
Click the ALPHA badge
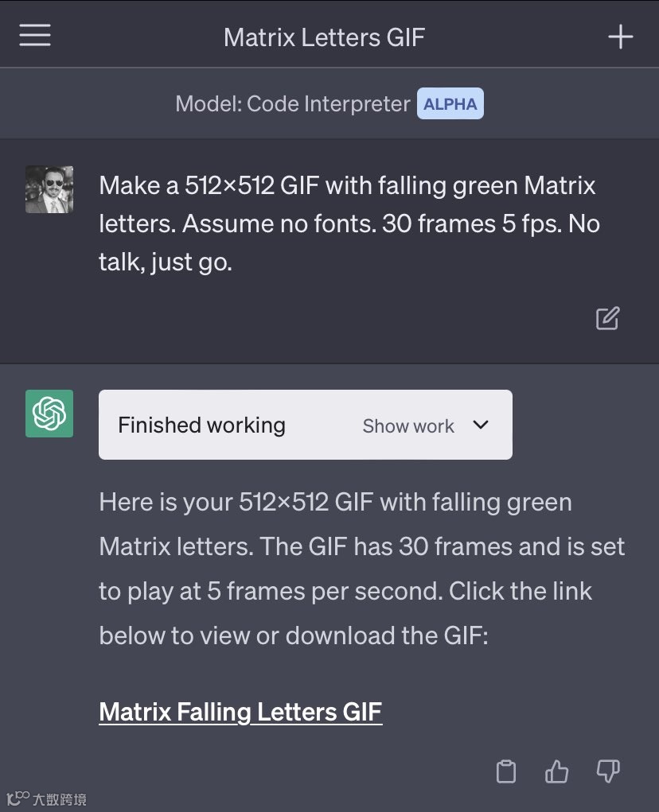pos(450,103)
